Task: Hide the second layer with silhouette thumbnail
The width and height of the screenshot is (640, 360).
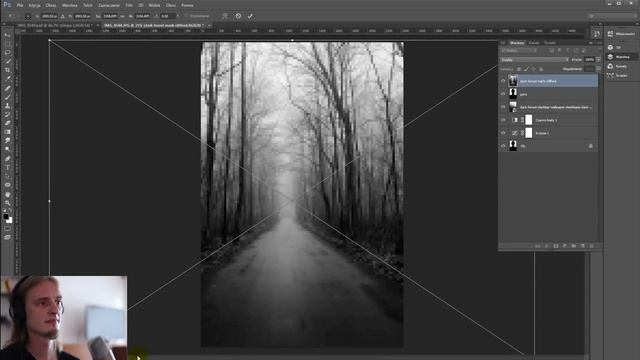Action: [x=503, y=94]
